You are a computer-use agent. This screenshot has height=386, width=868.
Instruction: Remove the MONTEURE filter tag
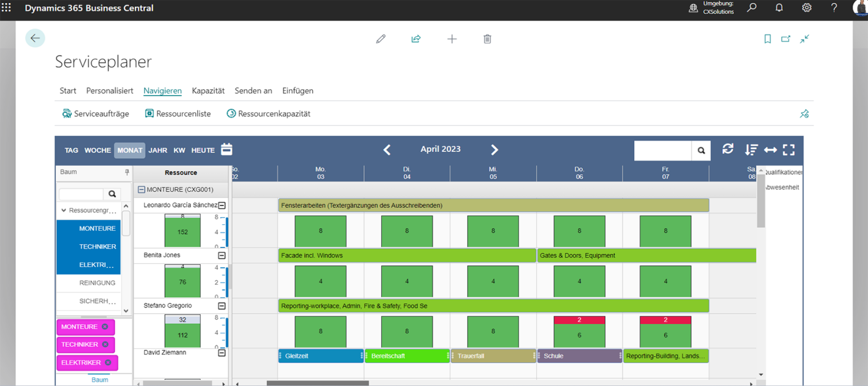pyautogui.click(x=105, y=327)
